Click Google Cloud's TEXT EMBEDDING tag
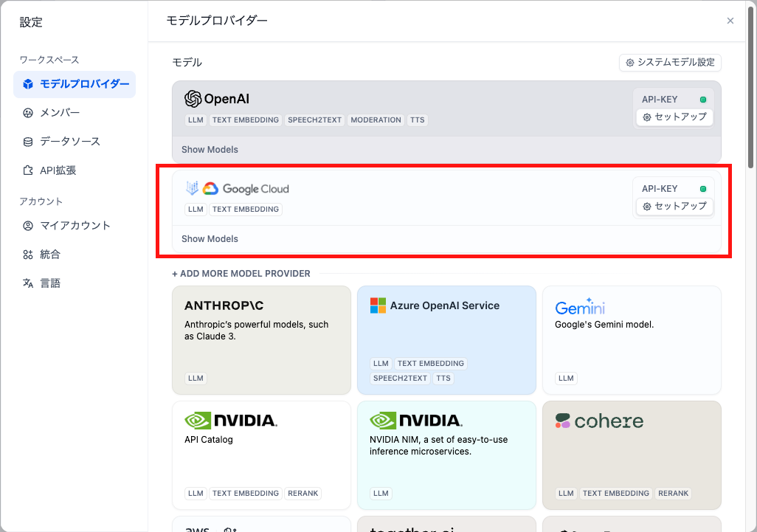The height and width of the screenshot is (532, 757). pos(245,210)
